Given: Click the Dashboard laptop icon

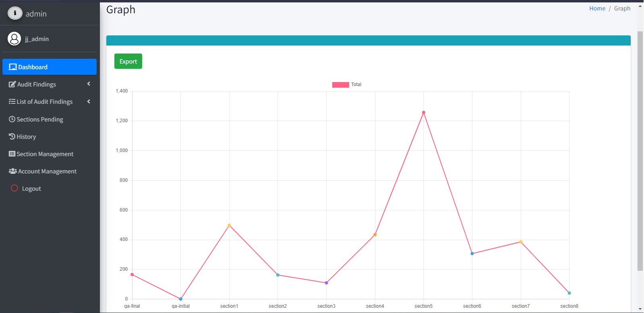Looking at the screenshot, I should pyautogui.click(x=13, y=67).
